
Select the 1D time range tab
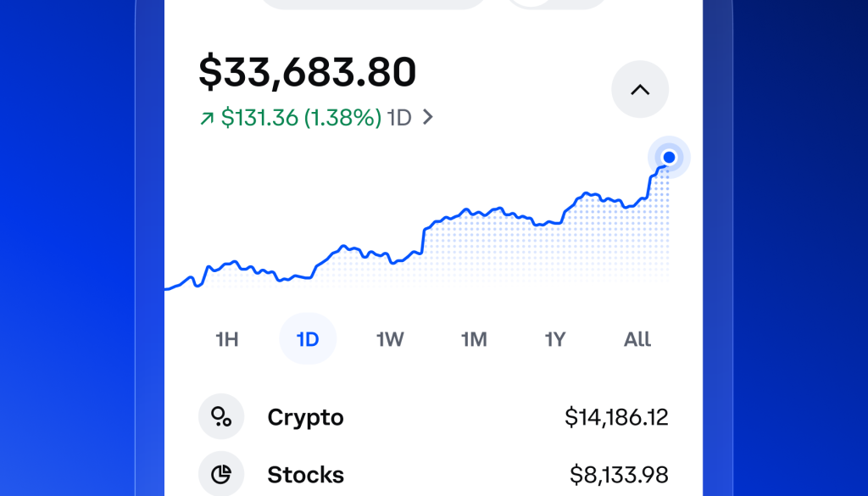pyautogui.click(x=308, y=340)
